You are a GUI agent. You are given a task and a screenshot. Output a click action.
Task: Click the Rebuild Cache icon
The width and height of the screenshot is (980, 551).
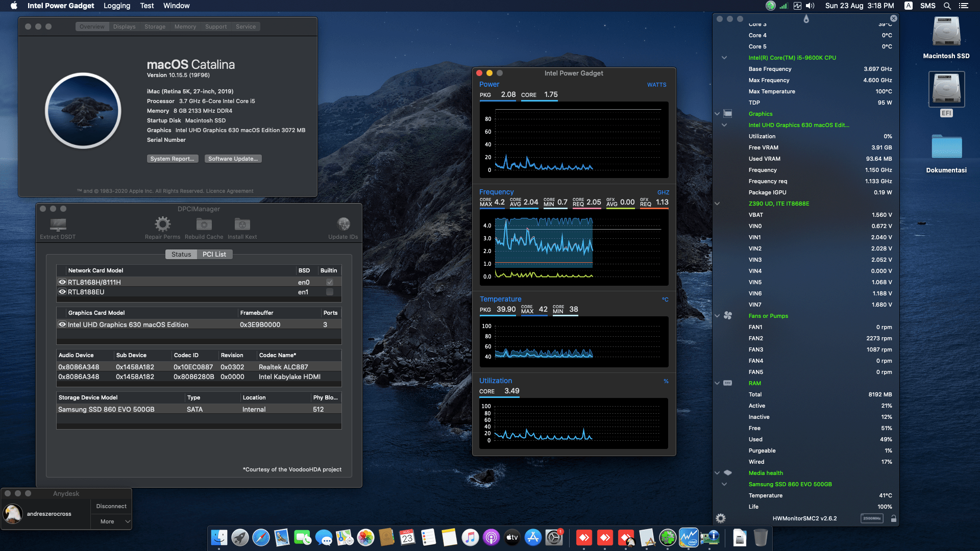[204, 224]
